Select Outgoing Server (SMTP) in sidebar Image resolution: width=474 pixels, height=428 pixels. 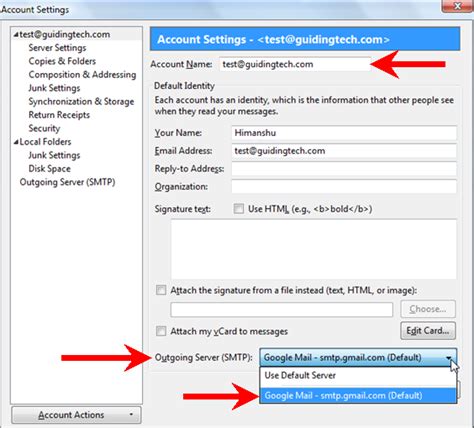tap(67, 182)
